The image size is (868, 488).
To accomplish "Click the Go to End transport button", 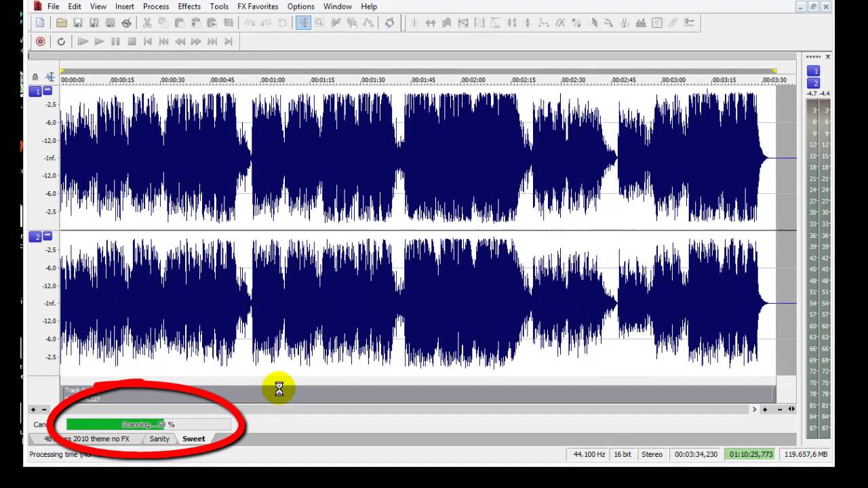I will point(229,41).
